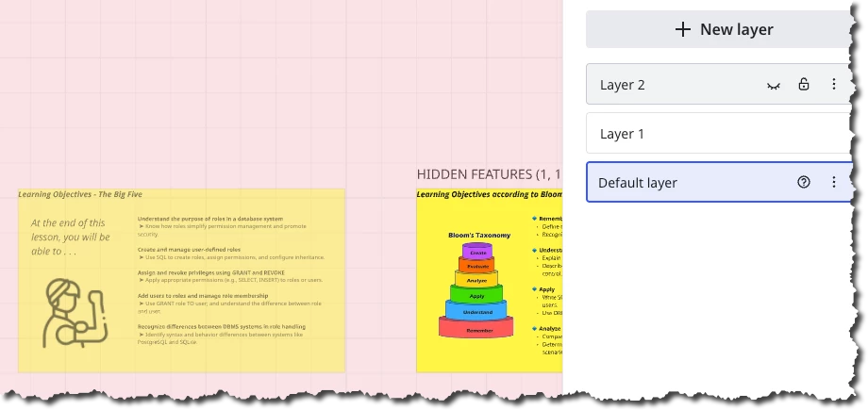Screen dimensions: 868x410
Task: Click the blue Understand tier of pyramid
Action: (476, 311)
